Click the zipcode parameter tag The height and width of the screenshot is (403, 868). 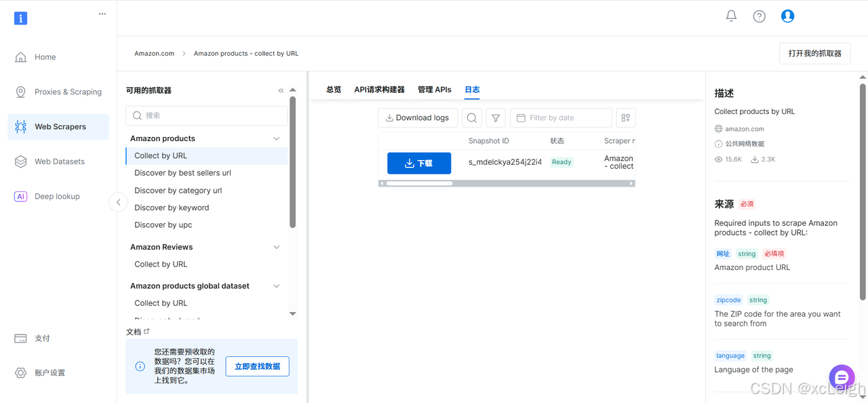[x=729, y=300]
